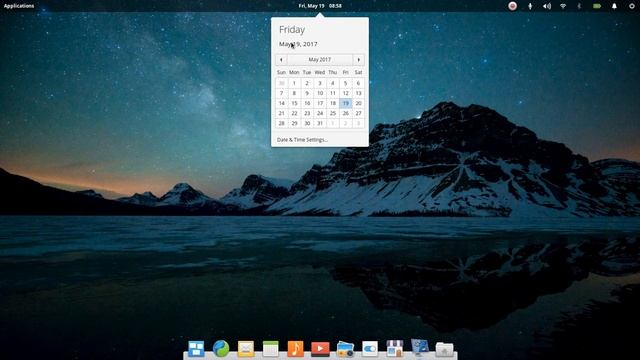Screen dimensions: 640x360
Task: Click the Sat weekday column header
Action: 358,72
